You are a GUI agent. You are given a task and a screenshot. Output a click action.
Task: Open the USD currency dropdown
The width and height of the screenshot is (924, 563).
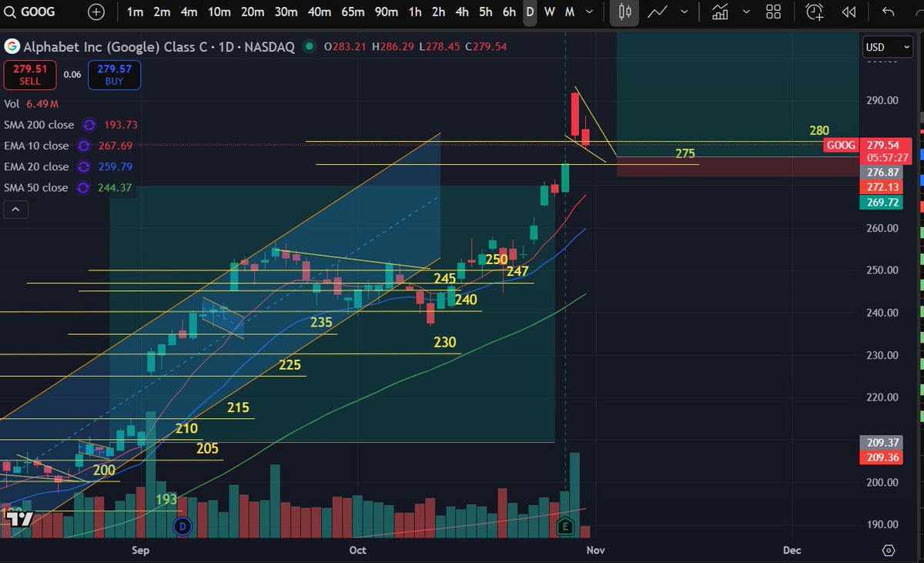point(886,47)
